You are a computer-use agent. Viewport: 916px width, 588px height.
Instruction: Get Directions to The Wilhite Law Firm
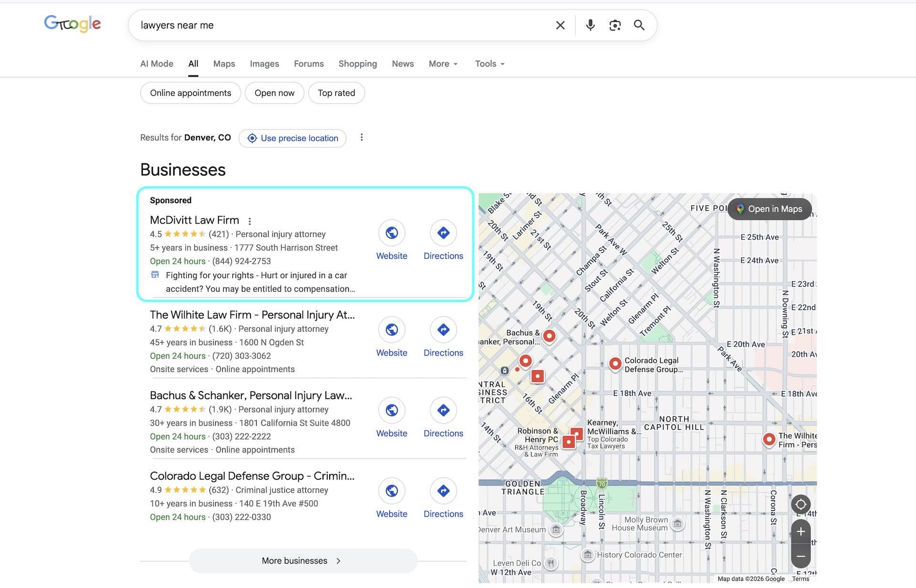(443, 330)
